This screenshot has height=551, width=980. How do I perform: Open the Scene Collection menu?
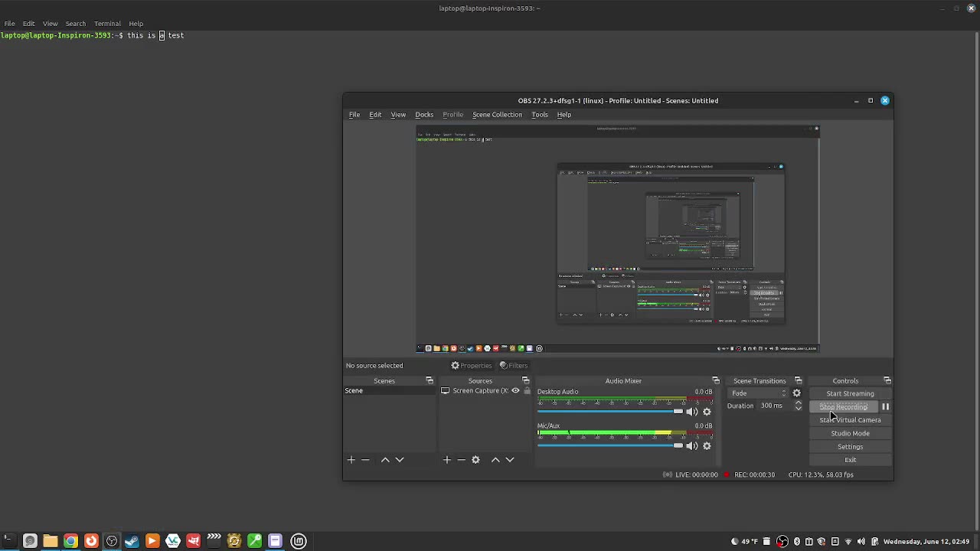click(497, 115)
